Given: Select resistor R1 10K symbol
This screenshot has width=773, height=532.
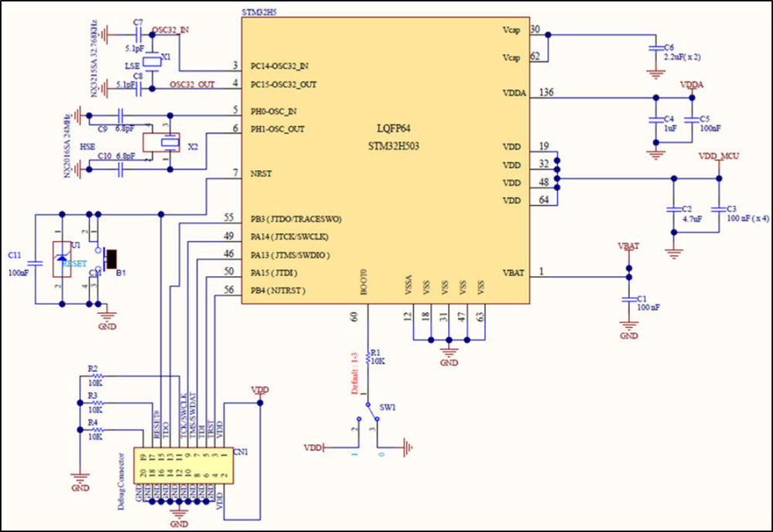Looking at the screenshot, I should [x=368, y=357].
